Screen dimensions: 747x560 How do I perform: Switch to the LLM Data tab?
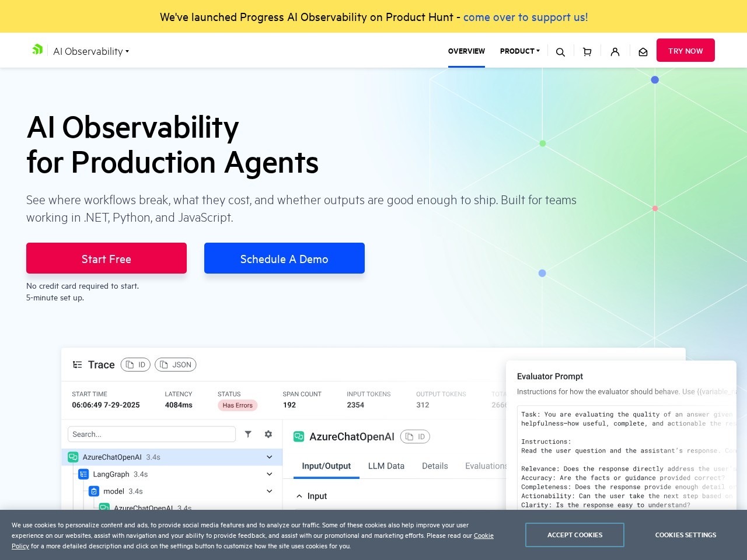tap(386, 466)
